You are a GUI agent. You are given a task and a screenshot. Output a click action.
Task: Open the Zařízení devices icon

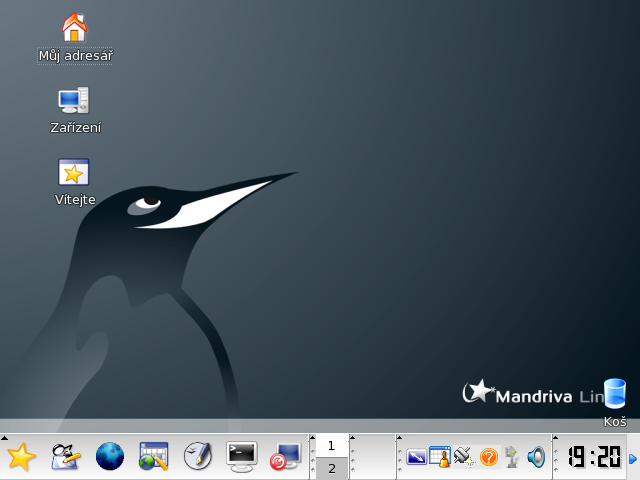(74, 100)
